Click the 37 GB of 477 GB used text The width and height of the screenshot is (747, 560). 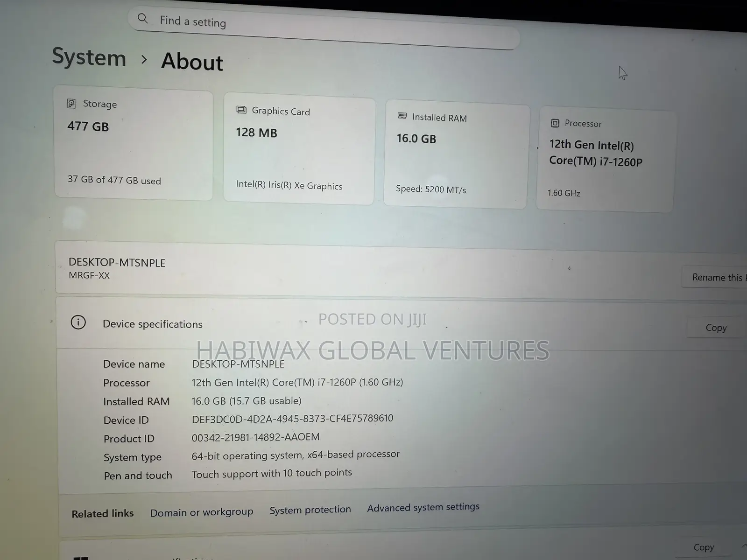coord(114,180)
